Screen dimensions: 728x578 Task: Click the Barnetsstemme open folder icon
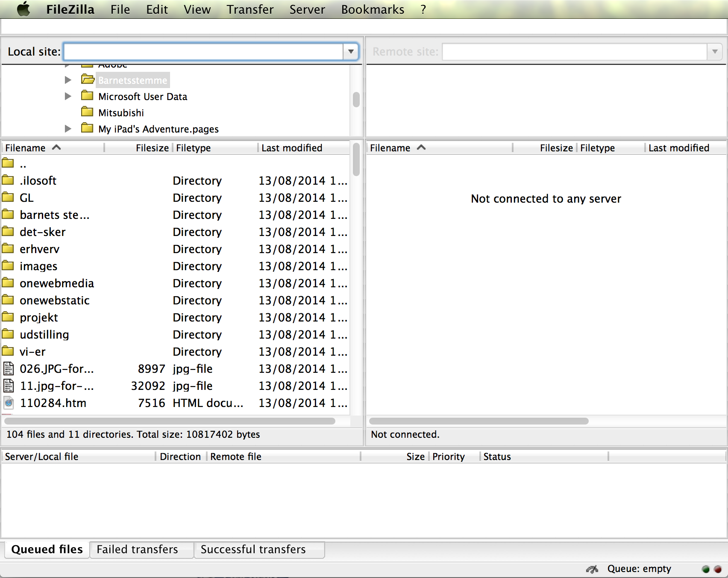coord(88,79)
